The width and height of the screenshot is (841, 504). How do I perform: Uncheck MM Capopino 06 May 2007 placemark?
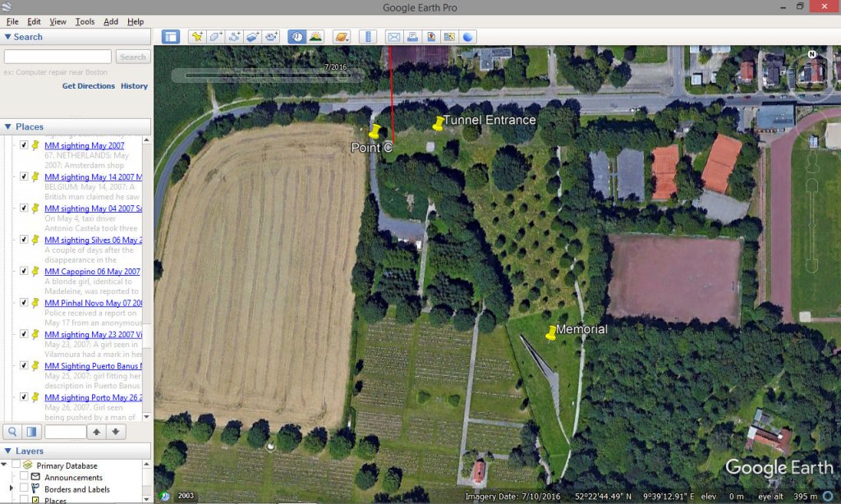pos(24,272)
